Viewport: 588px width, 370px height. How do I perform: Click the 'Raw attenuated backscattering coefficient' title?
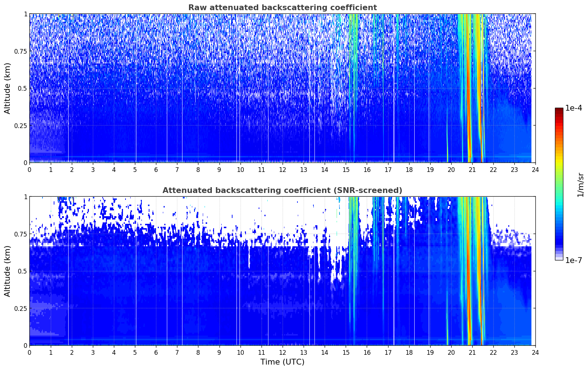pyautogui.click(x=282, y=8)
